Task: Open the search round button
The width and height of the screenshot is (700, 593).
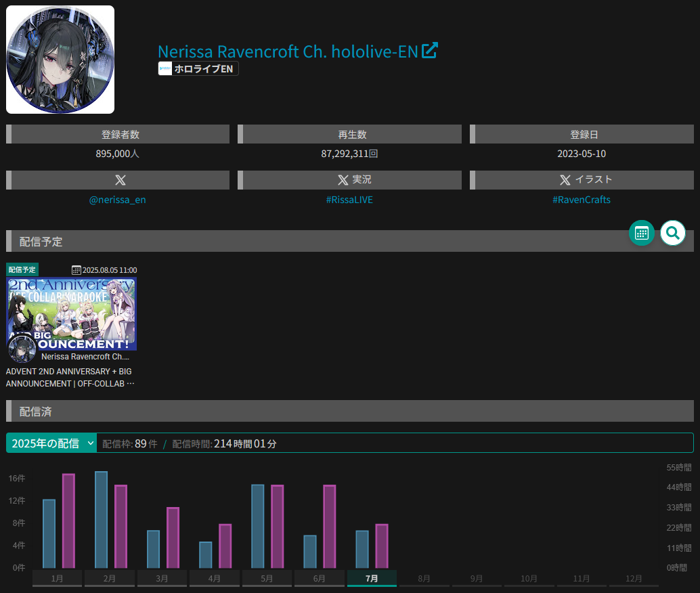Action: pos(673,233)
